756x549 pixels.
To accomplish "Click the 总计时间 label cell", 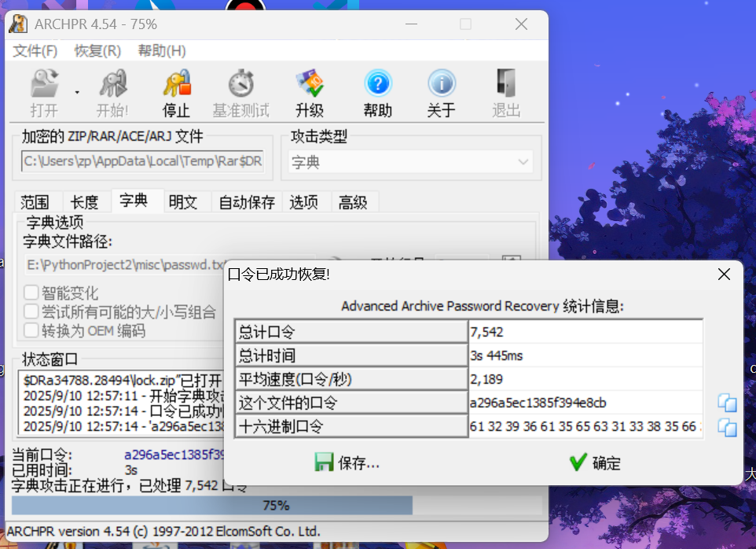I will tap(351, 356).
